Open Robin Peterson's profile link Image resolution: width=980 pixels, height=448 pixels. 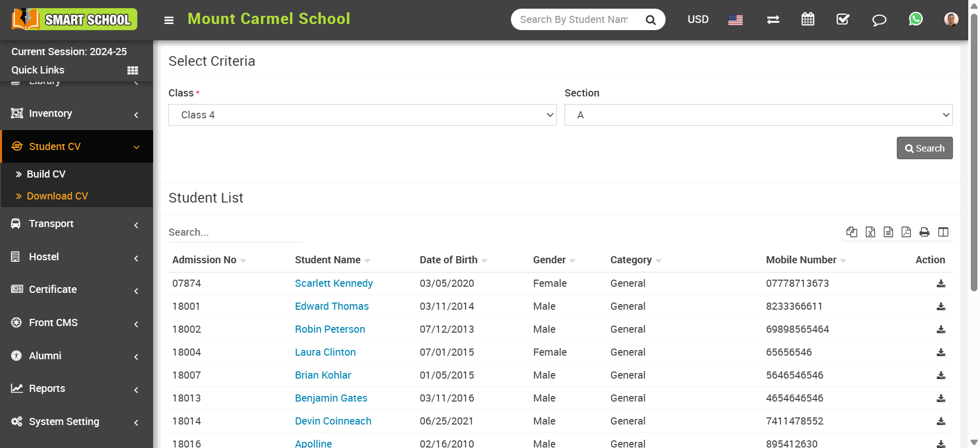tap(330, 329)
